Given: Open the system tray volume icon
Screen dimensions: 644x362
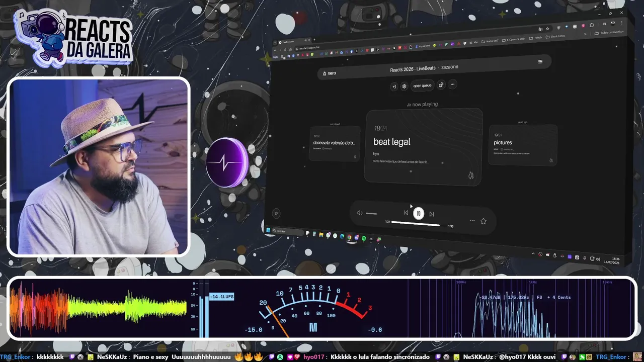Looking at the screenshot, I should coord(598,259).
